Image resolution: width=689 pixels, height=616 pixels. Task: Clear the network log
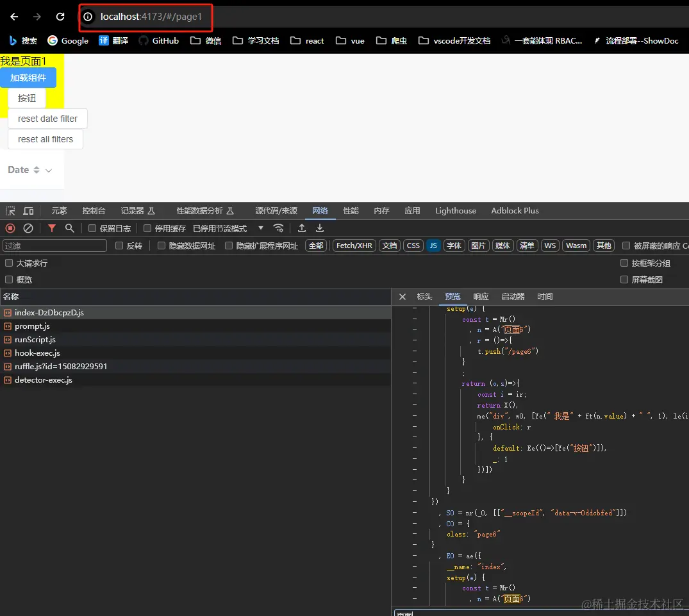tap(28, 228)
